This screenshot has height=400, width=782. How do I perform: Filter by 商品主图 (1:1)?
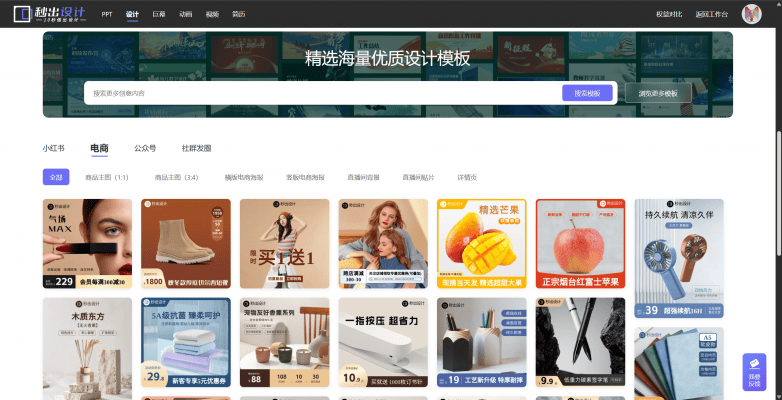point(107,177)
